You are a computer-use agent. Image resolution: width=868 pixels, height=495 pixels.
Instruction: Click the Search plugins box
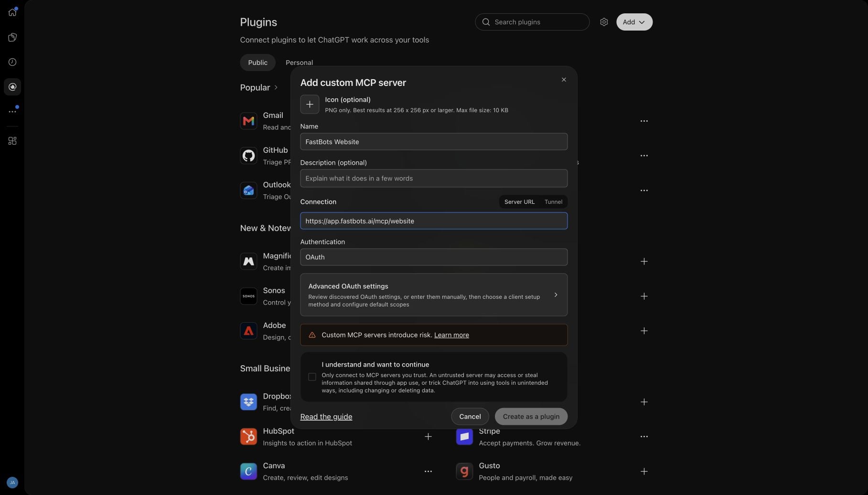(532, 22)
